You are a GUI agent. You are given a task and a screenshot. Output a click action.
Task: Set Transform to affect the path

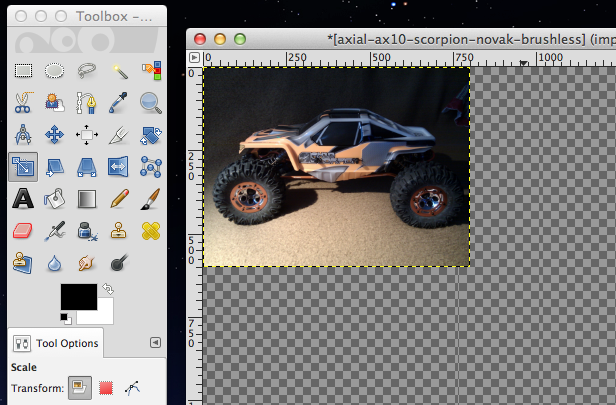click(x=132, y=389)
